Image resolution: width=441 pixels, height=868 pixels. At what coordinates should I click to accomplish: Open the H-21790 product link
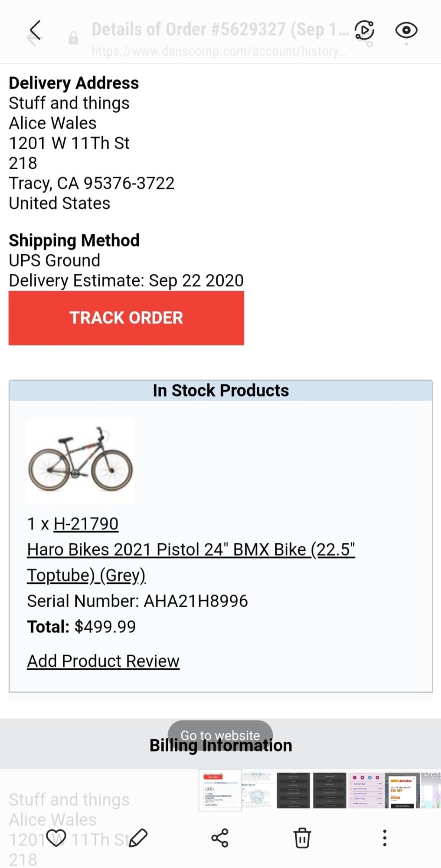tap(86, 524)
